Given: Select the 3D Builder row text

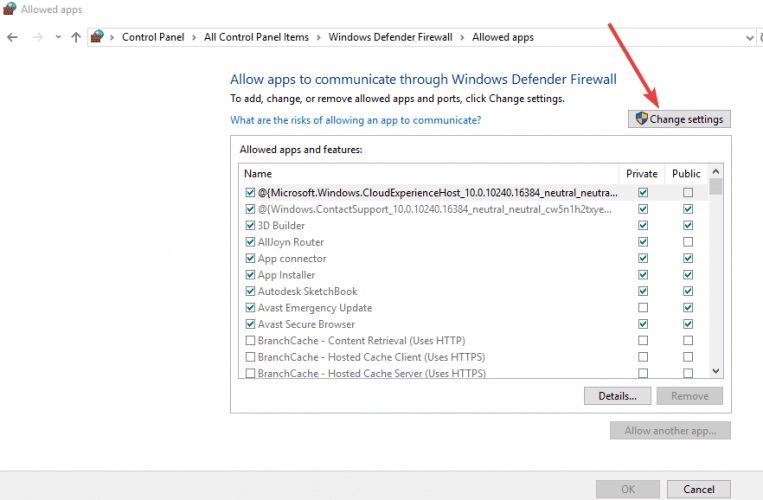Looking at the screenshot, I should [281, 226].
